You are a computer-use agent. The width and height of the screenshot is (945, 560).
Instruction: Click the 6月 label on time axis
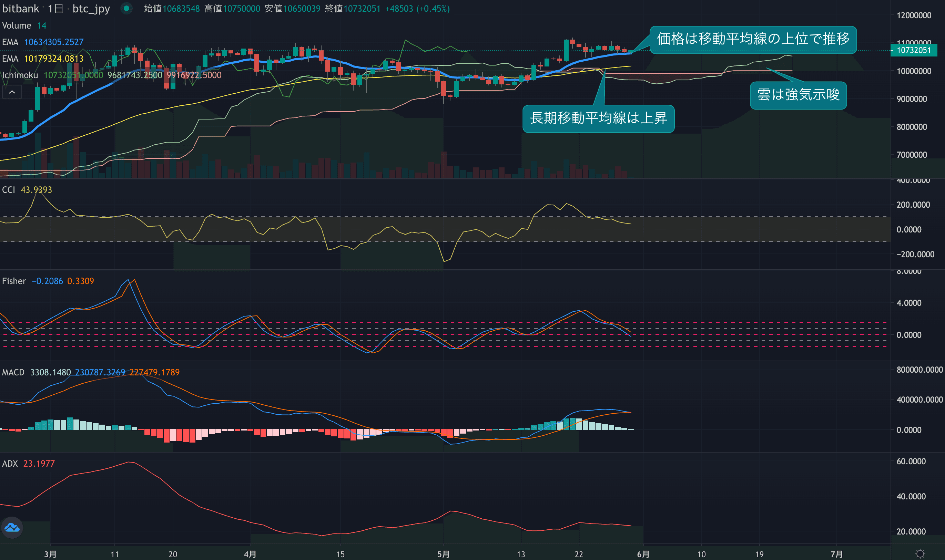click(643, 554)
